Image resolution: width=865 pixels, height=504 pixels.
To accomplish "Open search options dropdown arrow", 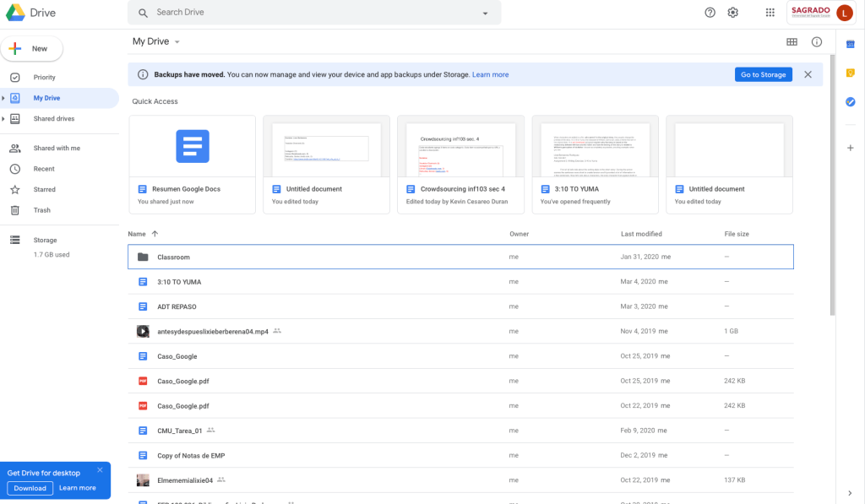I will 486,14.
